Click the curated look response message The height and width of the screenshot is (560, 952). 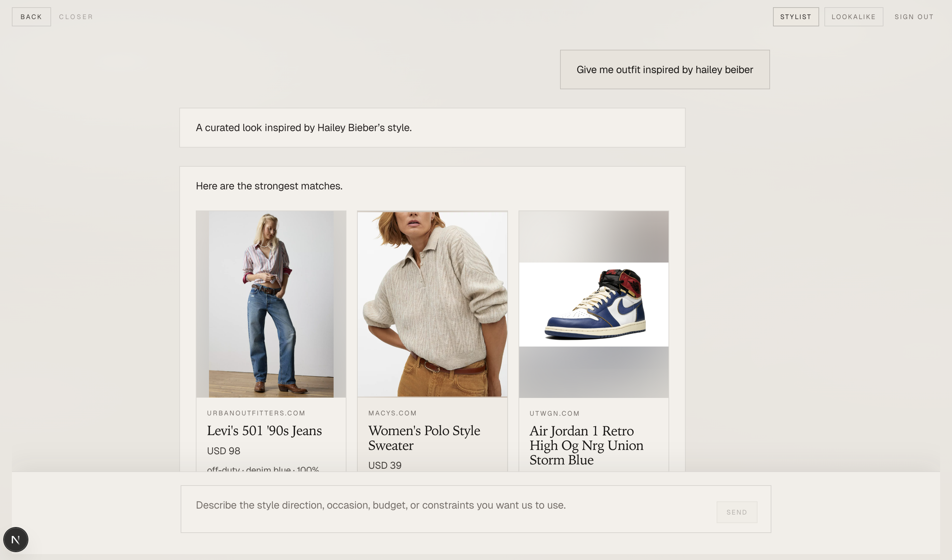[303, 127]
